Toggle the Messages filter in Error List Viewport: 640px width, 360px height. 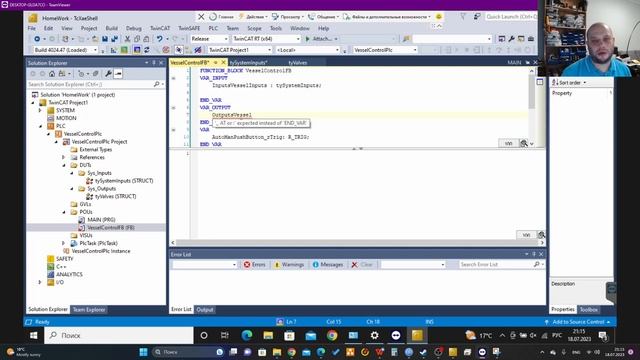point(328,265)
